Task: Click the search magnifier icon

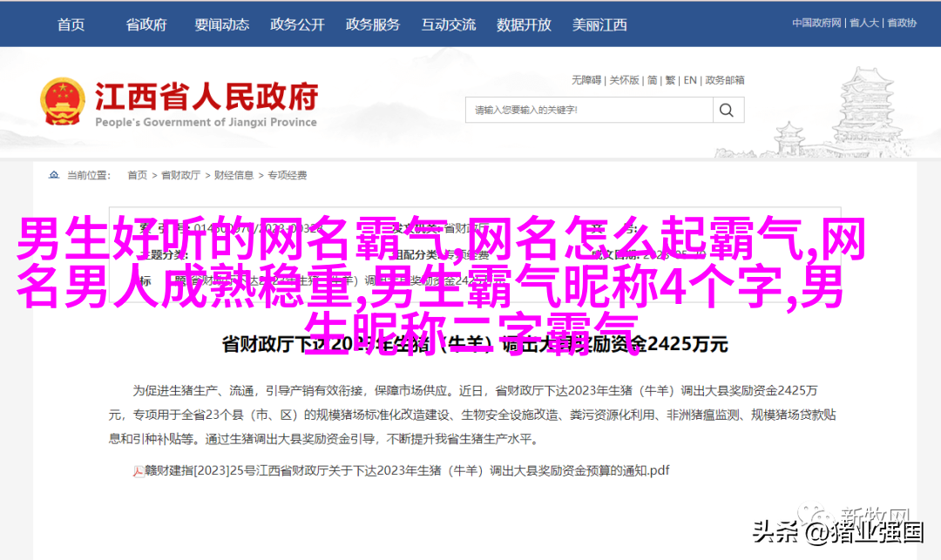Action: pyautogui.click(x=726, y=110)
